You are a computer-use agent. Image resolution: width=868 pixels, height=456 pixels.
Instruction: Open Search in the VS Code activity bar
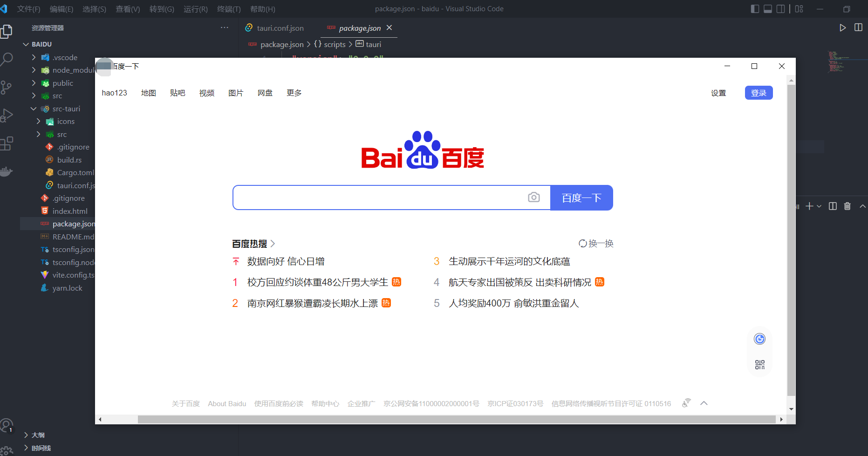tap(7, 59)
